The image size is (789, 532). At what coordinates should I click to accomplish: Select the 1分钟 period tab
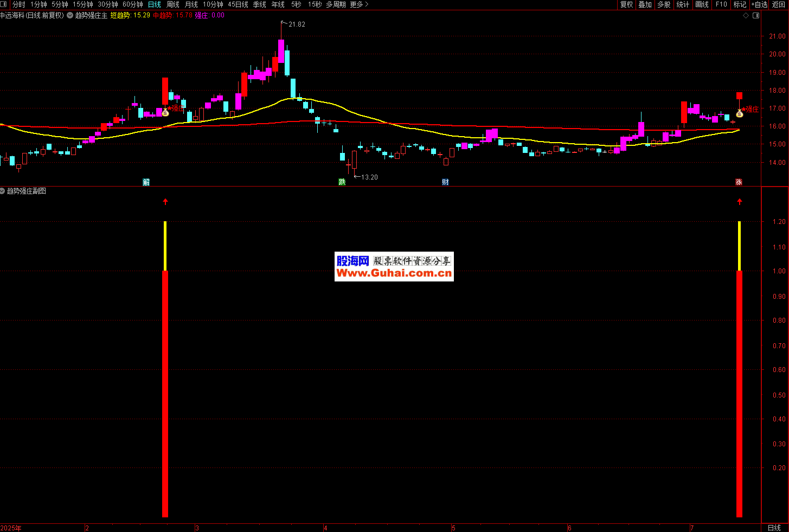tap(39, 4)
